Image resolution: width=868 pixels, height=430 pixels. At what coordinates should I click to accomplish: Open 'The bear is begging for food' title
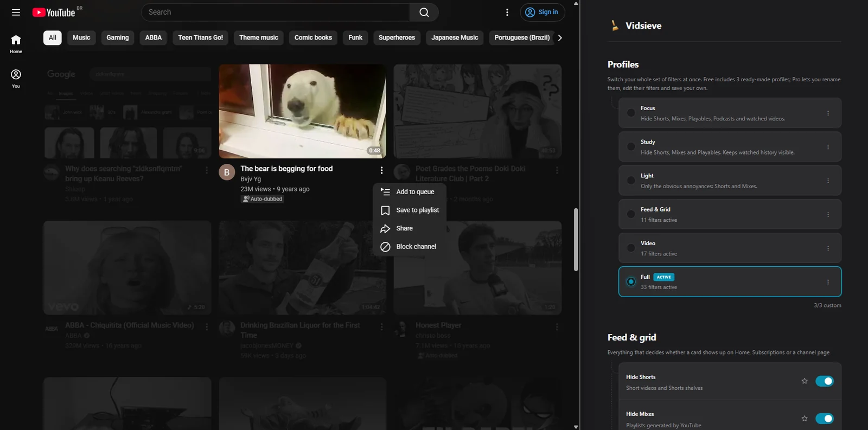coord(286,169)
